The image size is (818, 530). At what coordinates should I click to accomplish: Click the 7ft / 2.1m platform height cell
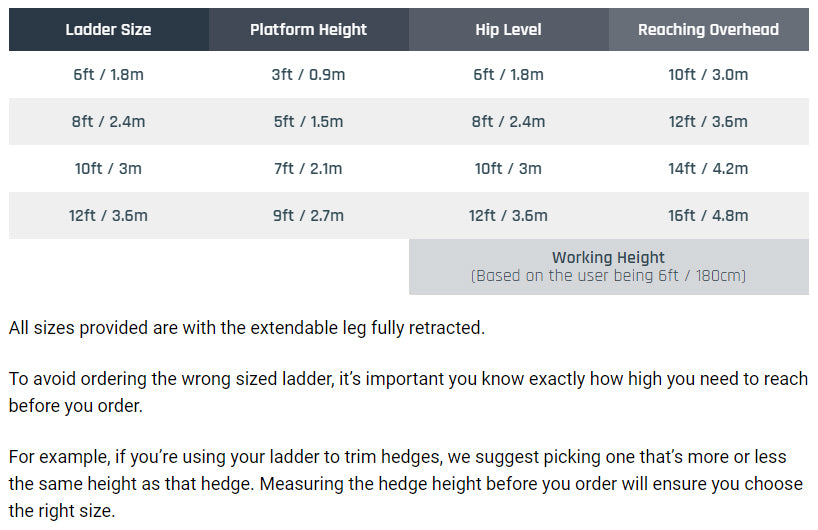(309, 168)
